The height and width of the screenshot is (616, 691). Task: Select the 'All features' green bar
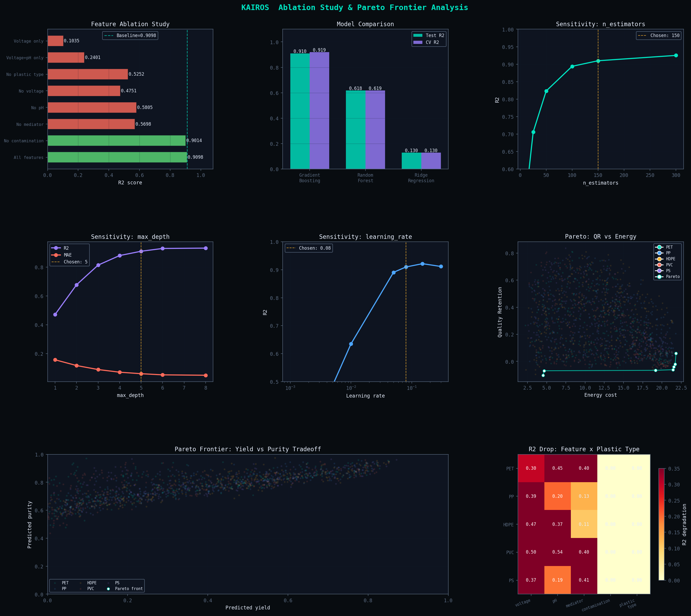[117, 157]
